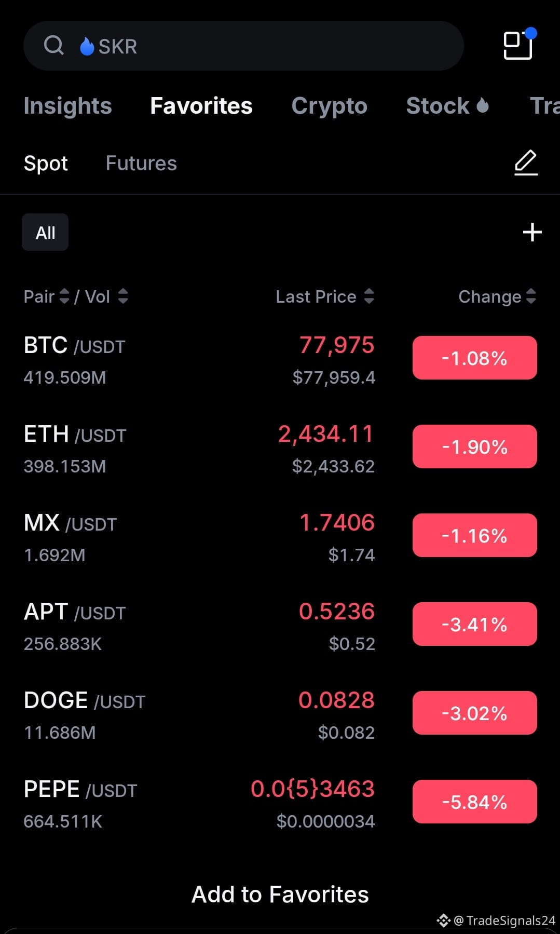This screenshot has height=934, width=560.
Task: Sort by Last Price arrows
Action: 369,296
